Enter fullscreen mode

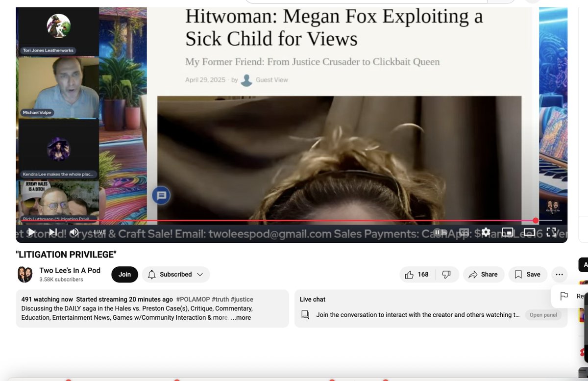point(551,232)
